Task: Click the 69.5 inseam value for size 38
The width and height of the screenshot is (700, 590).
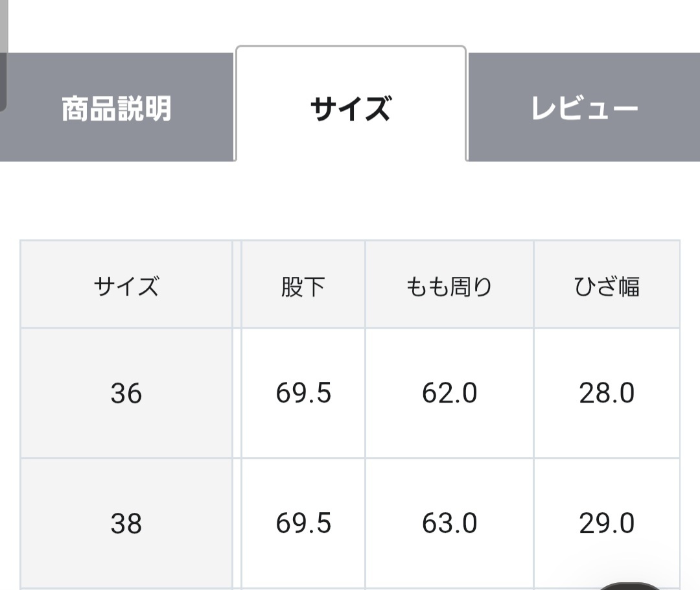Action: click(303, 523)
